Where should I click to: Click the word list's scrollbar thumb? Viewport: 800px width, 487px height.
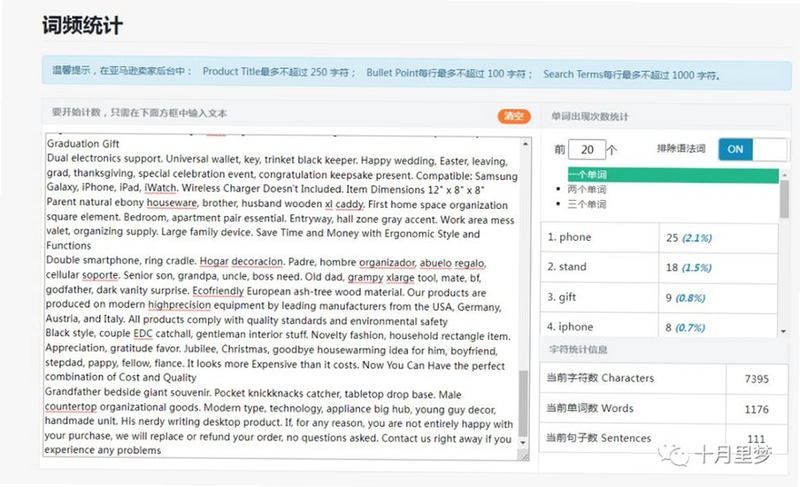[x=784, y=199]
